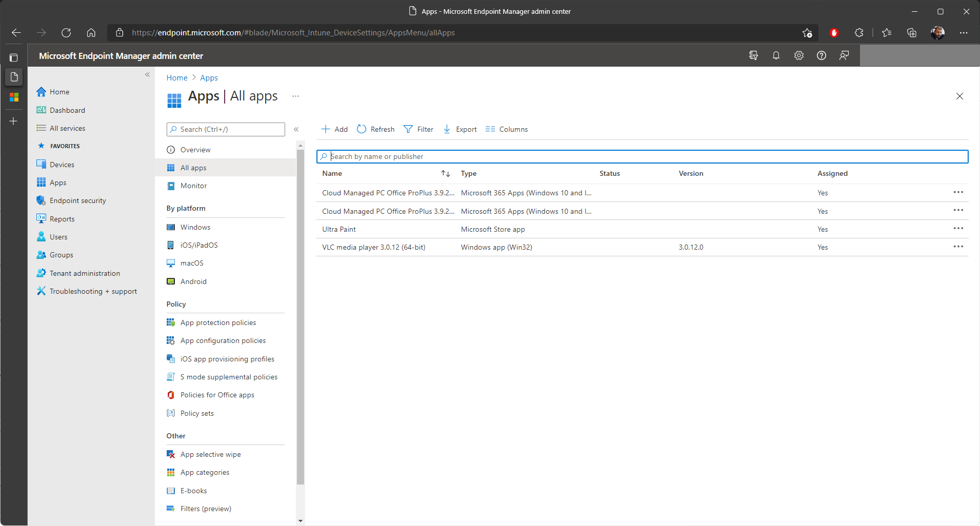The image size is (980, 526).
Task: Open the red ad-blocker extension icon
Action: click(834, 33)
